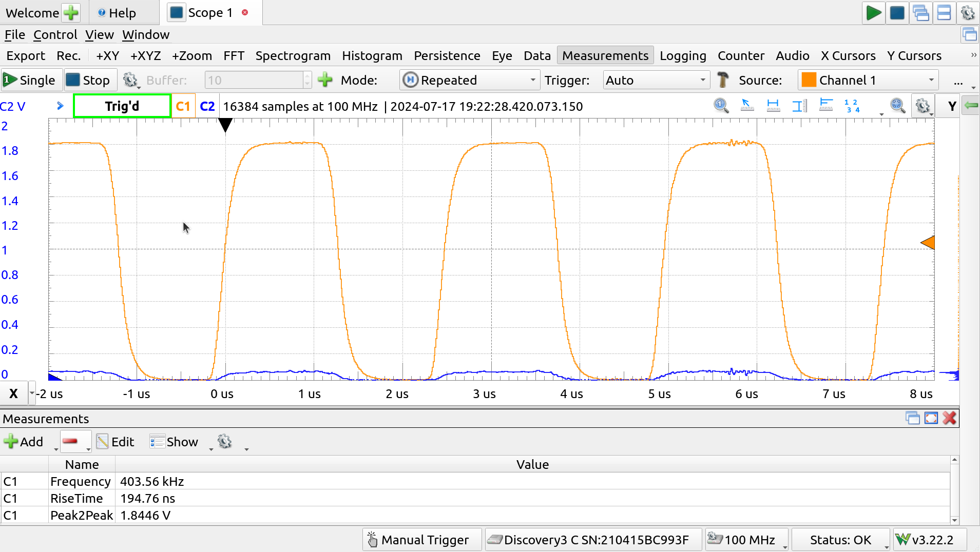
Task: Click the add buffer plus icon
Action: click(x=325, y=80)
